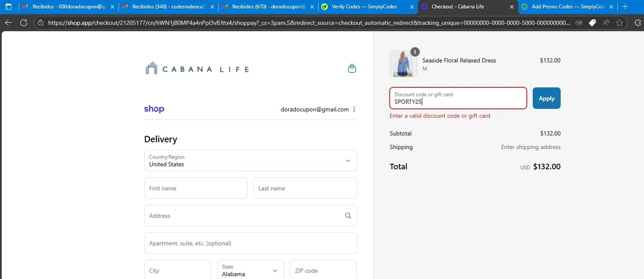Open account options menu beside doradocupon@gmail.com
This screenshot has height=279, width=644.
click(354, 109)
